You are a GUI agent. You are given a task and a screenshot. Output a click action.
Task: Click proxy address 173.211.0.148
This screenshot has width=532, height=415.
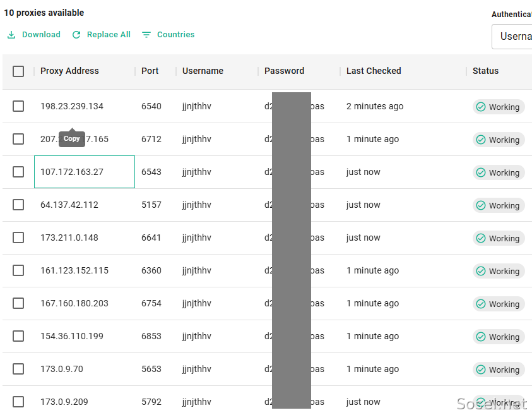[69, 238]
